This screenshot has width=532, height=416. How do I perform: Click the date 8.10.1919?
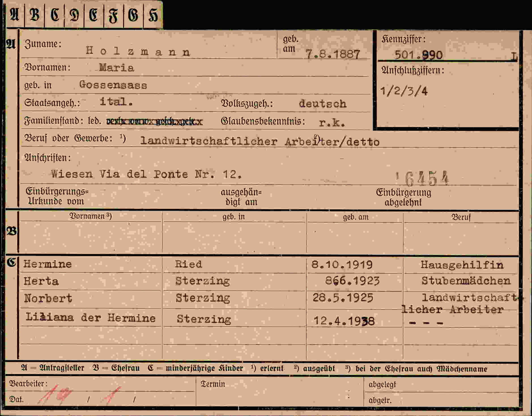pyautogui.click(x=342, y=265)
